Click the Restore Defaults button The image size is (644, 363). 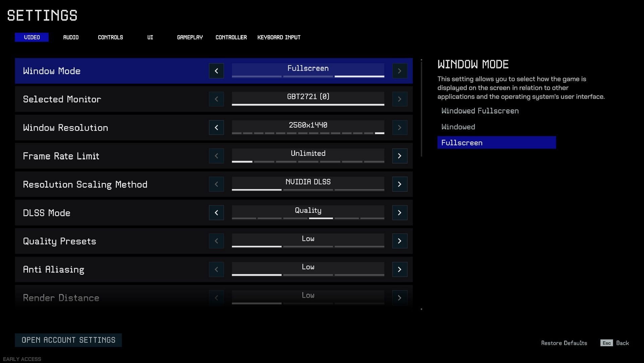[x=563, y=343]
